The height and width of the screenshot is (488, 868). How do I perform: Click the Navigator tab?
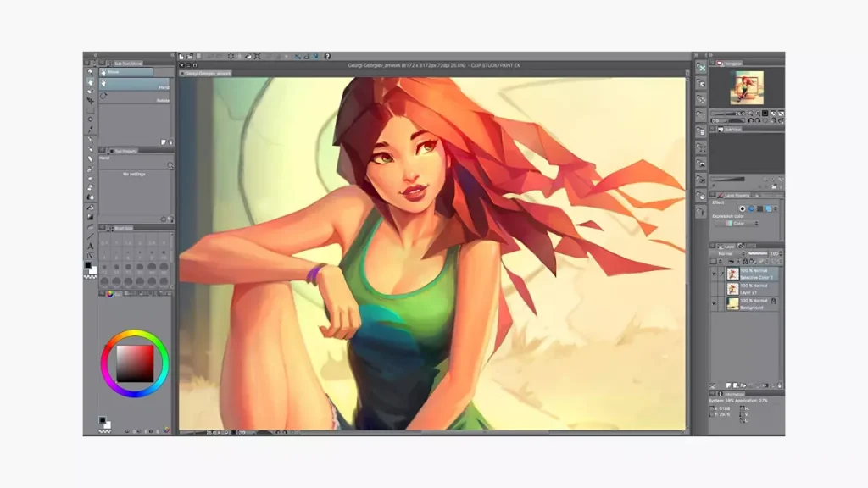coord(731,64)
